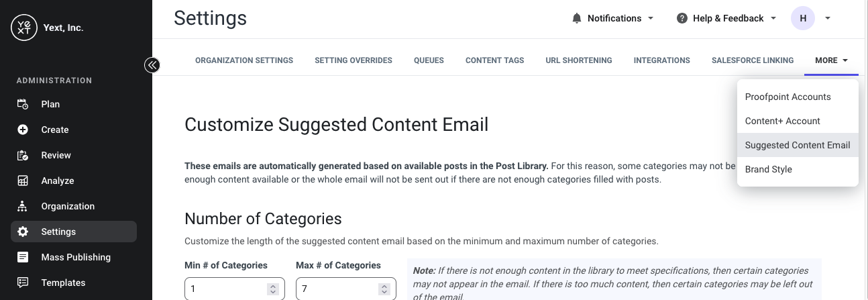Open the Content Tags tab
Screen dimensions: 868x300
point(495,60)
